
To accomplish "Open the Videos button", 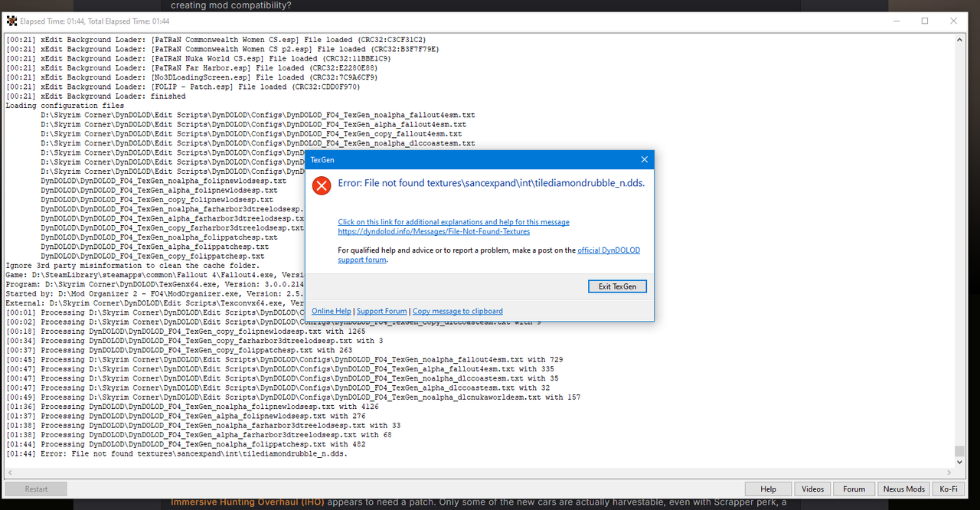I will [x=812, y=489].
